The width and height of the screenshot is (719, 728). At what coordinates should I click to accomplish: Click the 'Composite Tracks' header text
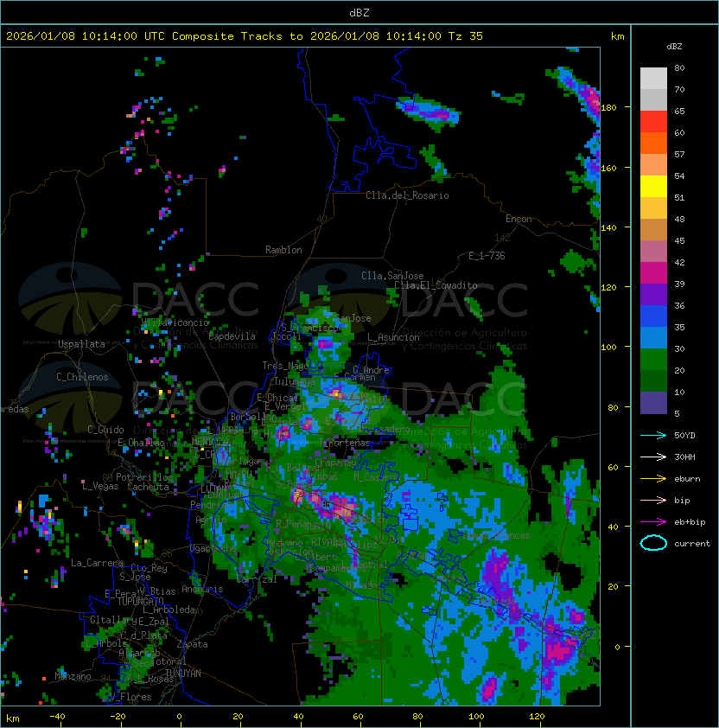227,36
